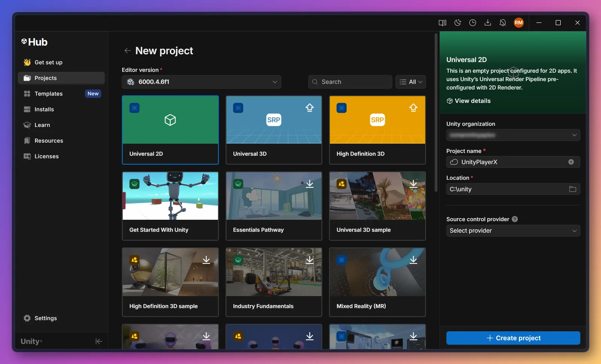The height and width of the screenshot is (364, 601).
Task: Browse for location with the folder icon
Action: [x=572, y=189]
